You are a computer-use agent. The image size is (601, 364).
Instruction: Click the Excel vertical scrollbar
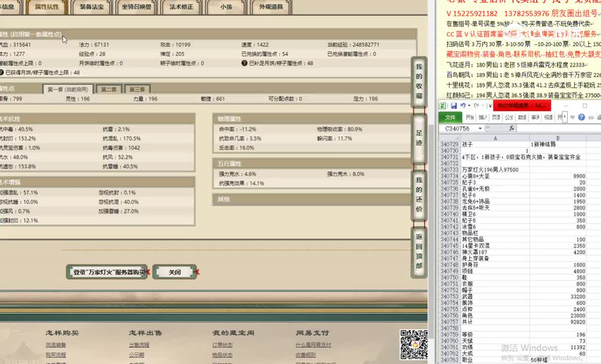[599, 227]
